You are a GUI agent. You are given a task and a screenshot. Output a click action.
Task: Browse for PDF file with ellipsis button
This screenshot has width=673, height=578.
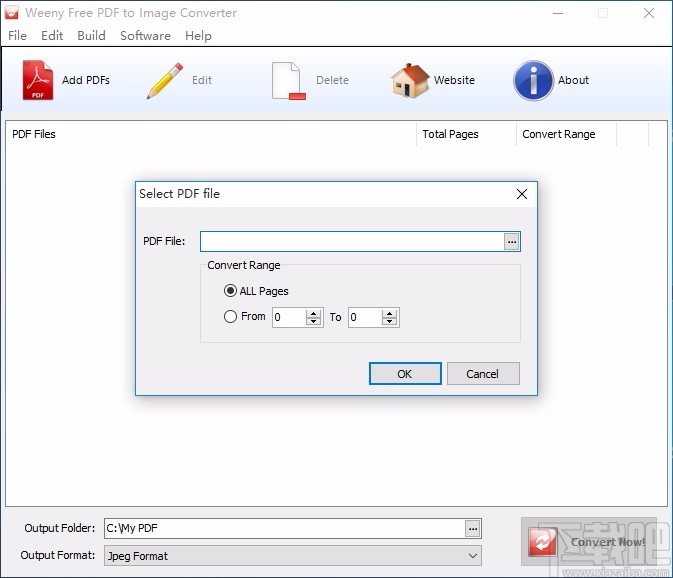(512, 242)
